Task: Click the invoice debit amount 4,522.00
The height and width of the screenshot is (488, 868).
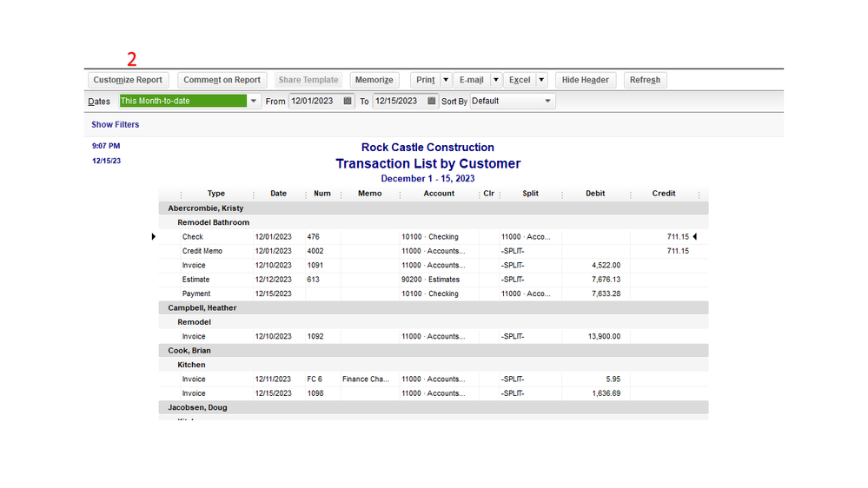Action: (x=606, y=266)
